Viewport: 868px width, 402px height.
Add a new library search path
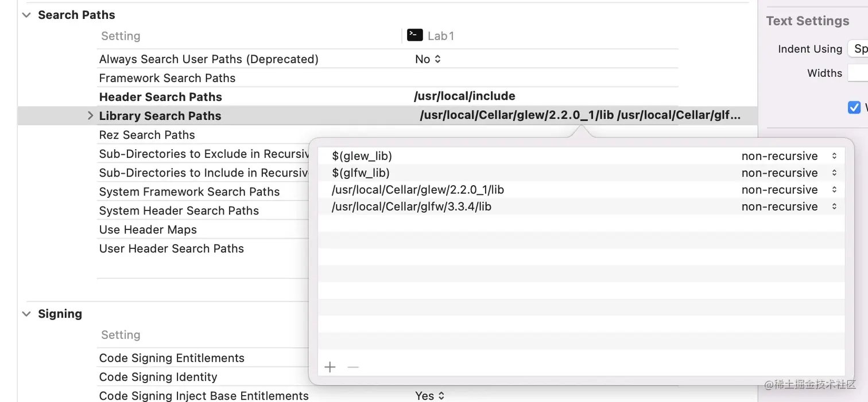click(330, 367)
